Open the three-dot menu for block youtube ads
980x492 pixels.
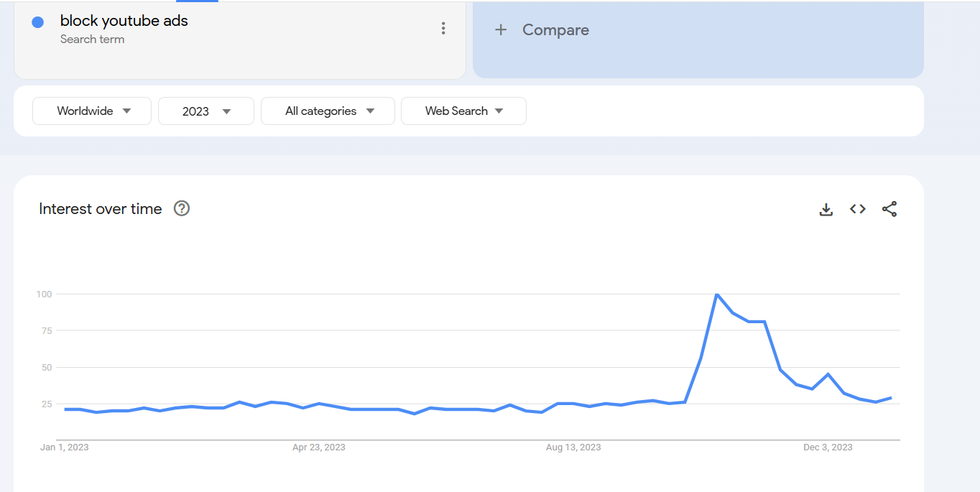[x=443, y=29]
